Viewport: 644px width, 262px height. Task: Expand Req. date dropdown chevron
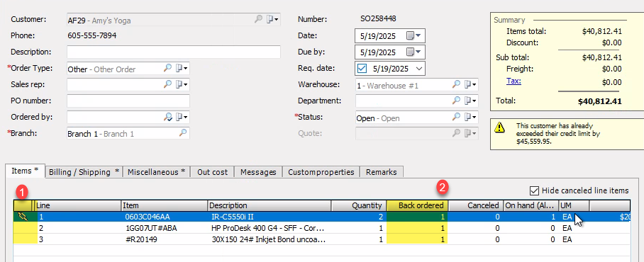click(418, 69)
